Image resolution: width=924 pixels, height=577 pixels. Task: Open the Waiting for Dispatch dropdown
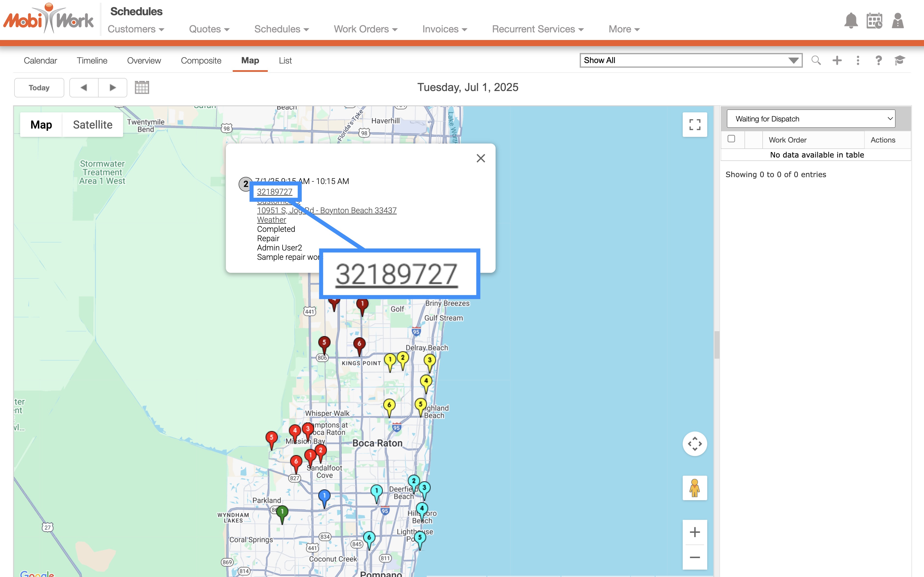(x=811, y=119)
